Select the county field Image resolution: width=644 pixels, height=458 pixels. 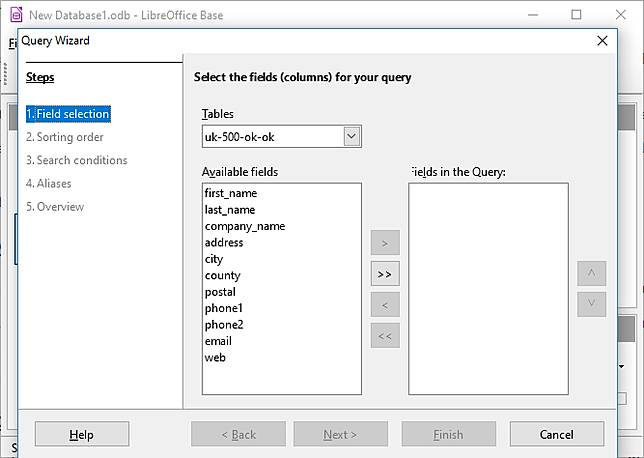point(222,275)
